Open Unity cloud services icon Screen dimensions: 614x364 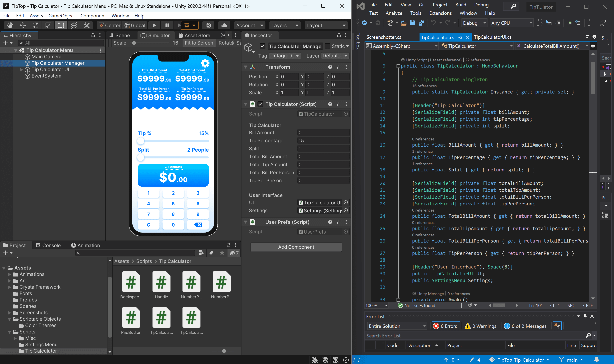coord(224,26)
